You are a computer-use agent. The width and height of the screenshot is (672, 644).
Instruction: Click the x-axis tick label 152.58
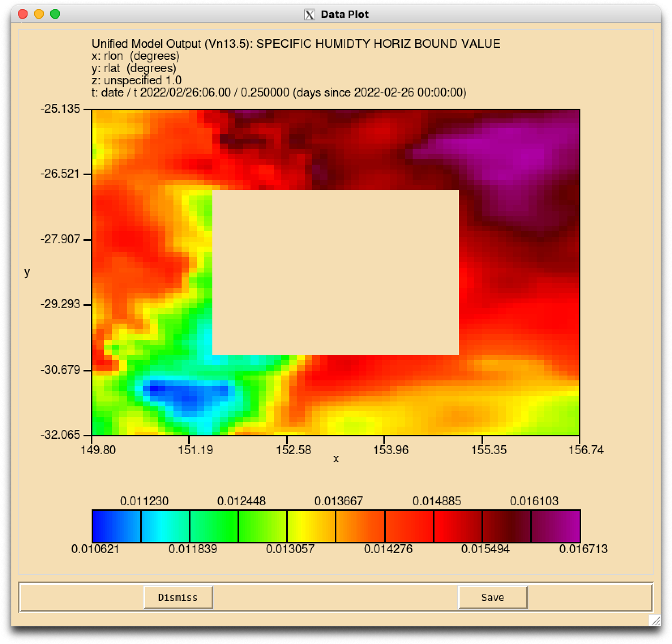(293, 450)
